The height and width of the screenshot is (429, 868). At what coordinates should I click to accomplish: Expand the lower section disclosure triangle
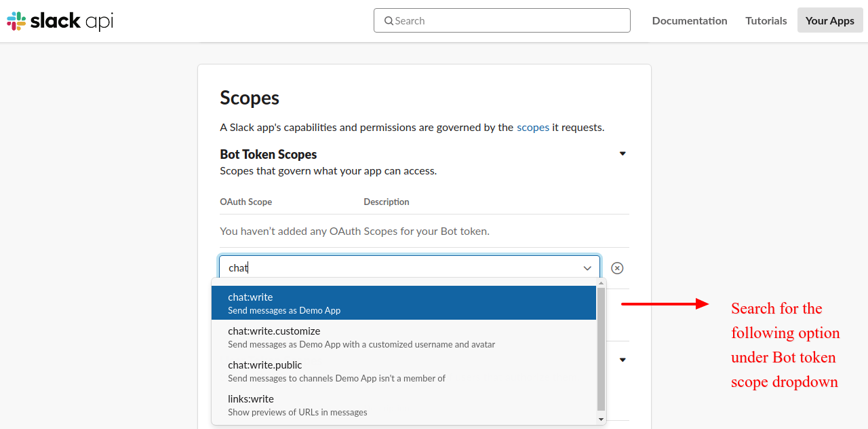(x=622, y=359)
